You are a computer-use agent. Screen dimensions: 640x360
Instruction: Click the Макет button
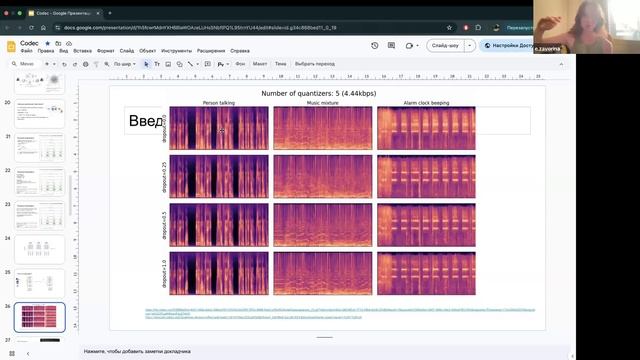click(260, 64)
